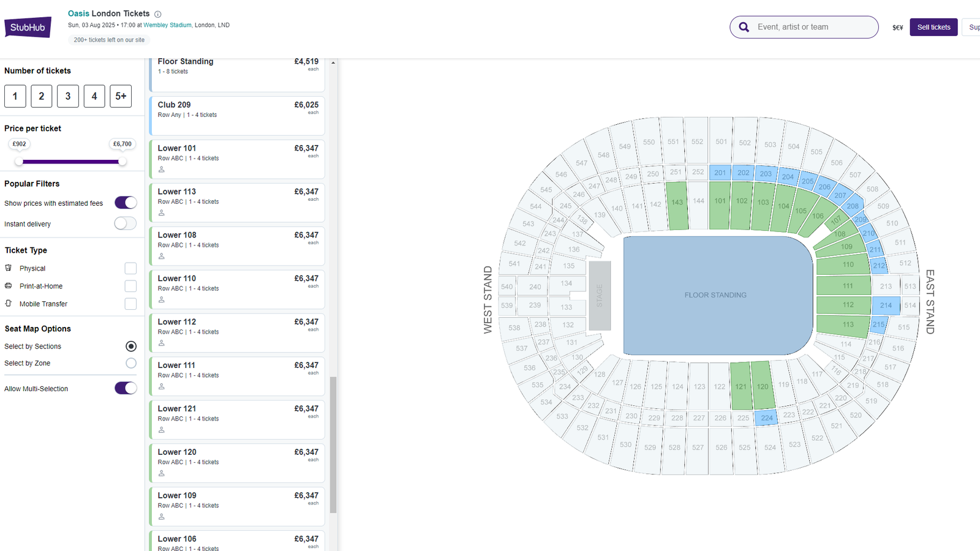Click the listing scrollbar up arrow

(333, 63)
